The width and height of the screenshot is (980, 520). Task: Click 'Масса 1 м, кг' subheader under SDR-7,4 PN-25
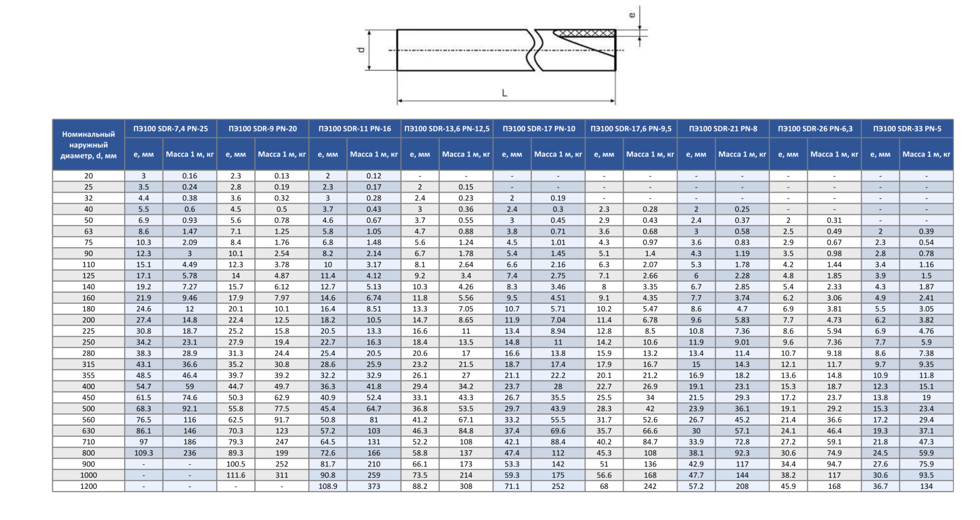click(x=190, y=154)
